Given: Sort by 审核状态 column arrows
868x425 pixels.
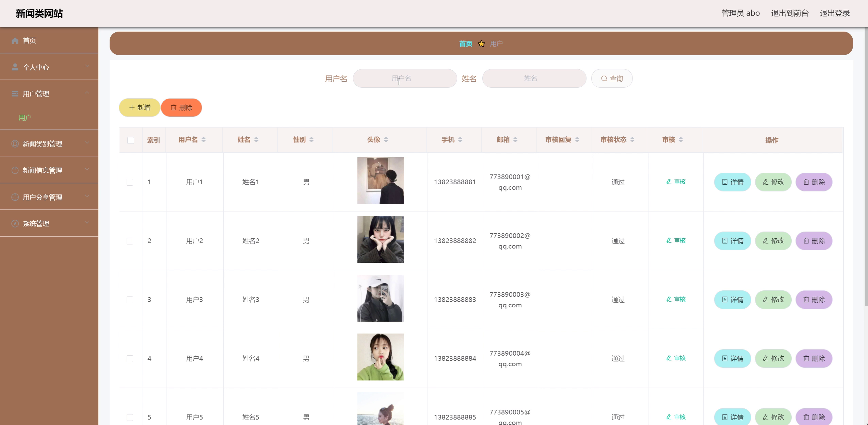Looking at the screenshot, I should pos(632,140).
